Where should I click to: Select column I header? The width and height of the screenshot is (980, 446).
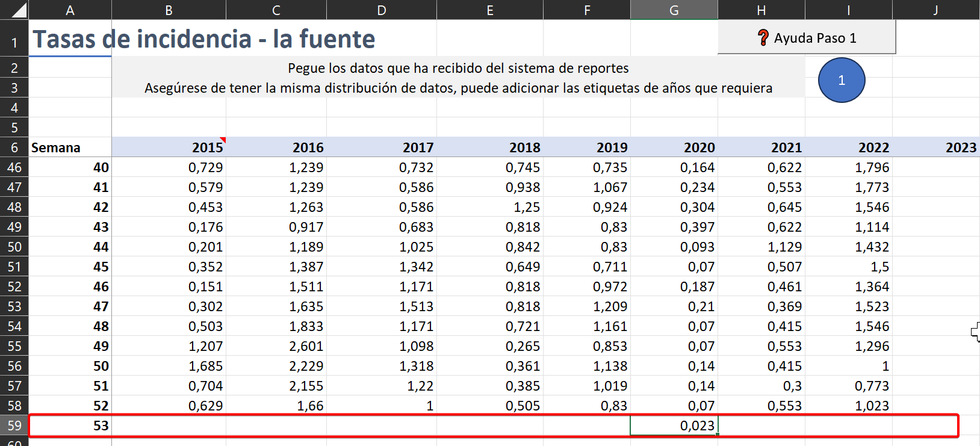(849, 10)
